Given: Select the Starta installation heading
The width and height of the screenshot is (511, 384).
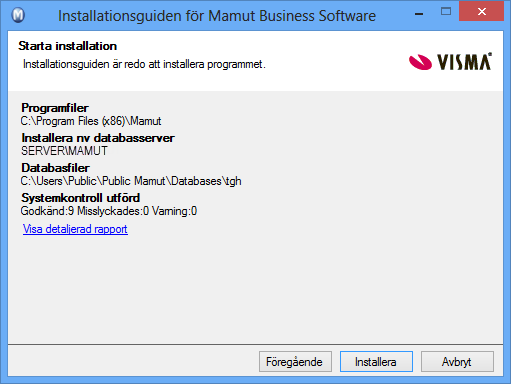Looking at the screenshot, I should (x=68, y=46).
